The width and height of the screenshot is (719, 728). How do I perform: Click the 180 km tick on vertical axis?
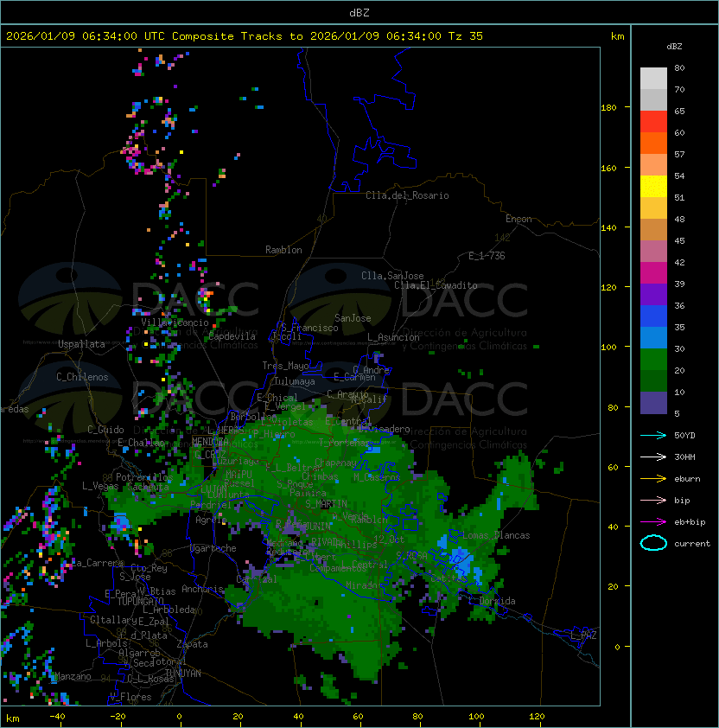click(608, 108)
